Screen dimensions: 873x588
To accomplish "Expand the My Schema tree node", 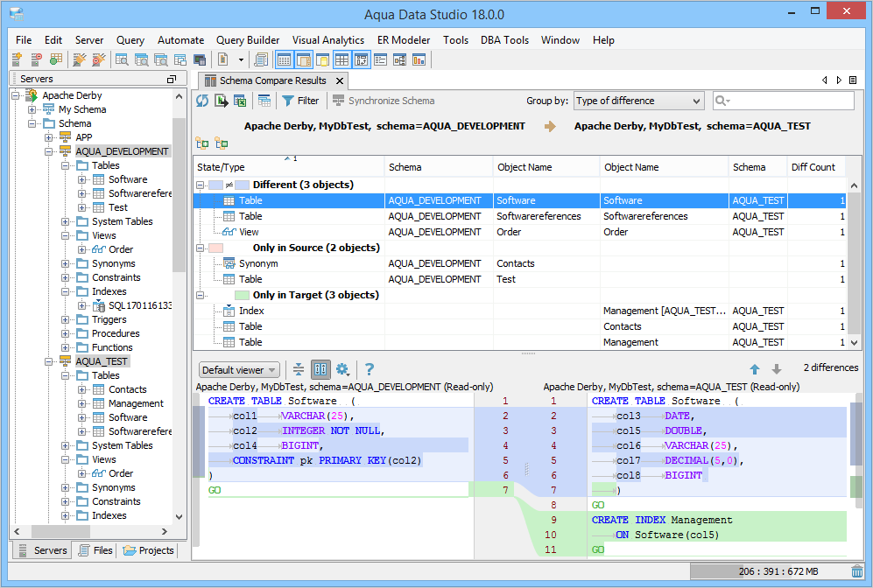I will tap(32, 109).
